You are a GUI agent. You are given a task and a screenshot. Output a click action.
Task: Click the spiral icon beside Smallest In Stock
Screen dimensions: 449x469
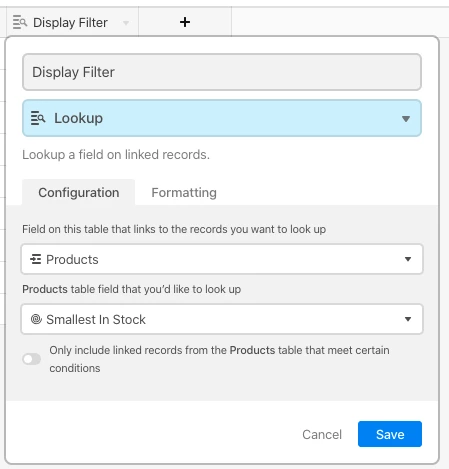coord(36,319)
